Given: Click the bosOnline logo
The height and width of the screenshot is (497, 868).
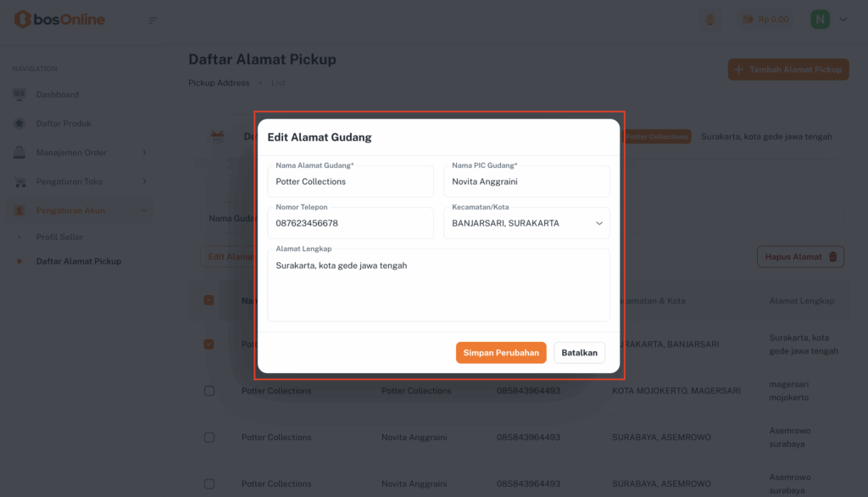Looking at the screenshot, I should coord(59,19).
